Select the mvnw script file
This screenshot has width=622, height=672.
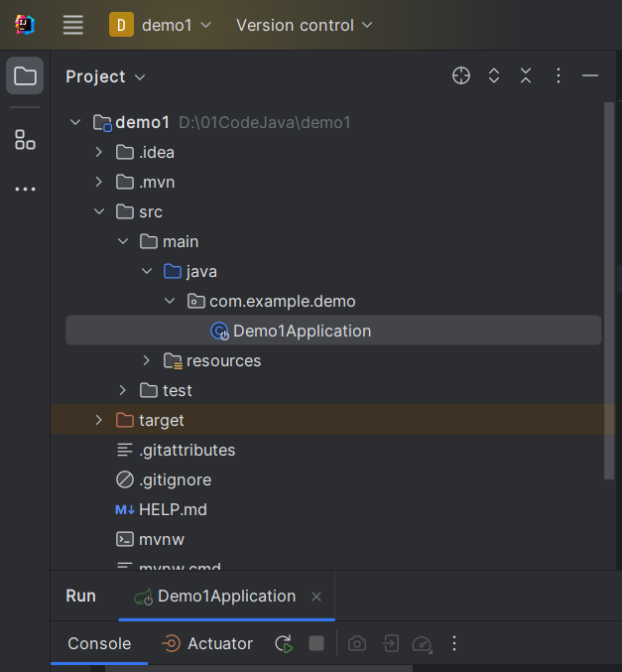click(333, 539)
